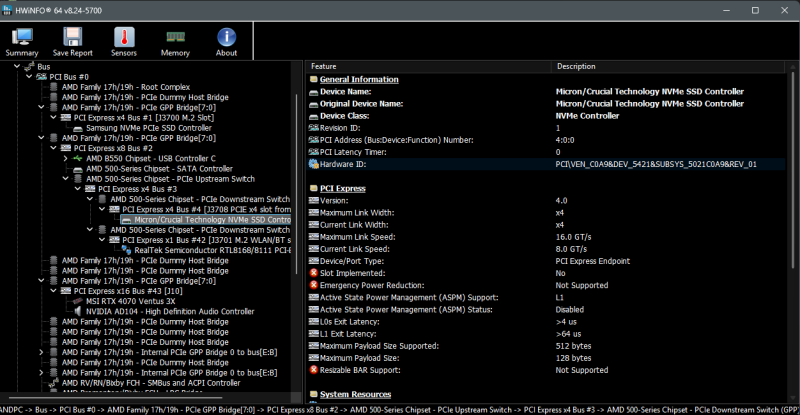Click the tree panel vertical scrollbar
Image resolution: width=800 pixels, height=415 pixels.
(x=296, y=184)
